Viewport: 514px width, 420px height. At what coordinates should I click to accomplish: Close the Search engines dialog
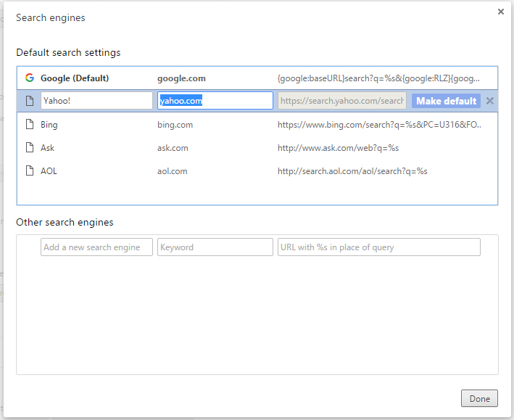(x=500, y=12)
